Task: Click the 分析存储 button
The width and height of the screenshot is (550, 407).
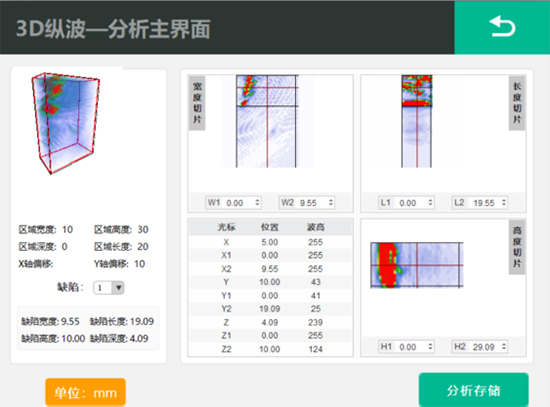Action: pos(474,390)
